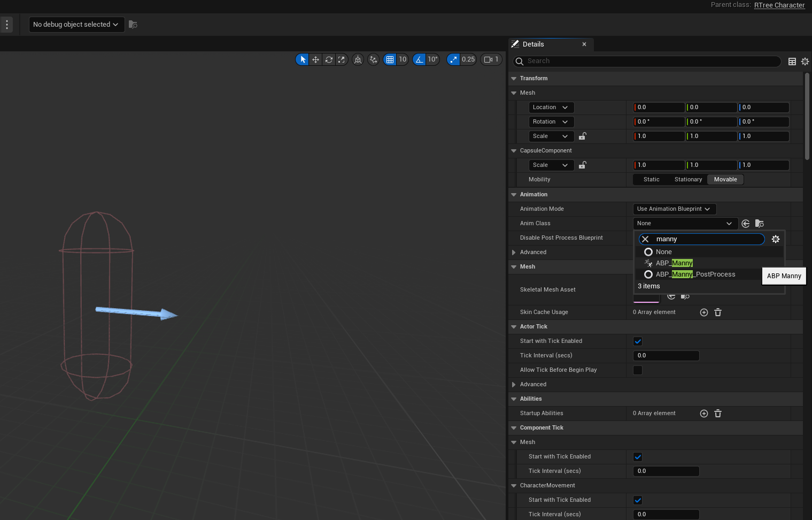Focus the Details search field
Viewport: 812px width, 520px height.
tap(647, 61)
